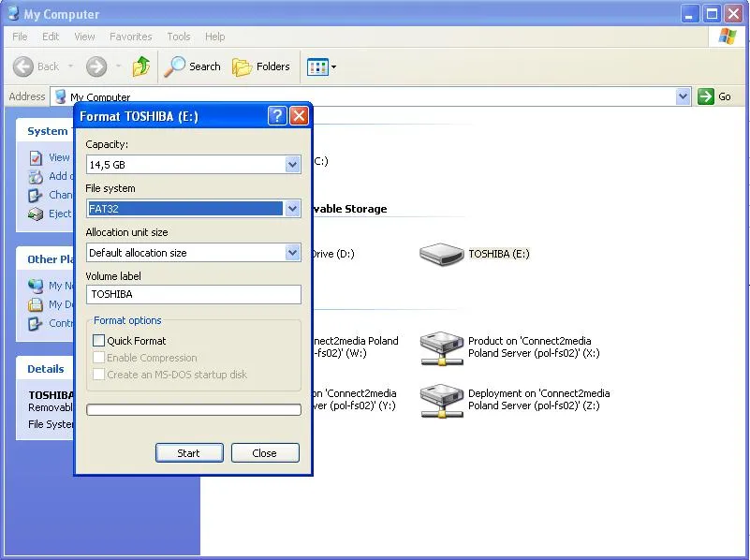Click the Back arrow icon
This screenshot has height=560, width=750.
click(23, 66)
